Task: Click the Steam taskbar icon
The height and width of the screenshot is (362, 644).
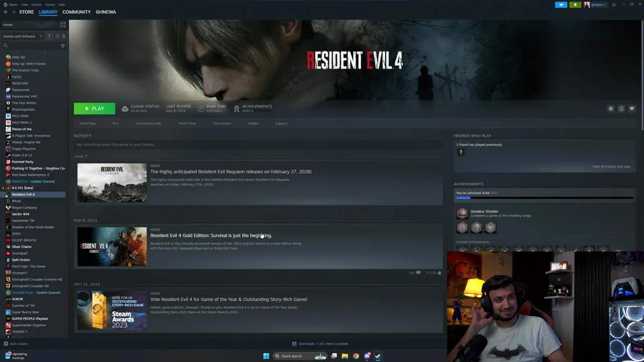Action: point(378,356)
